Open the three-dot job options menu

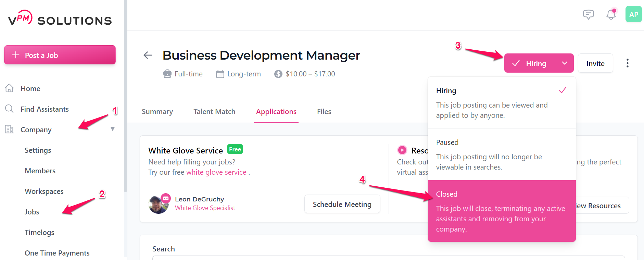(x=627, y=63)
